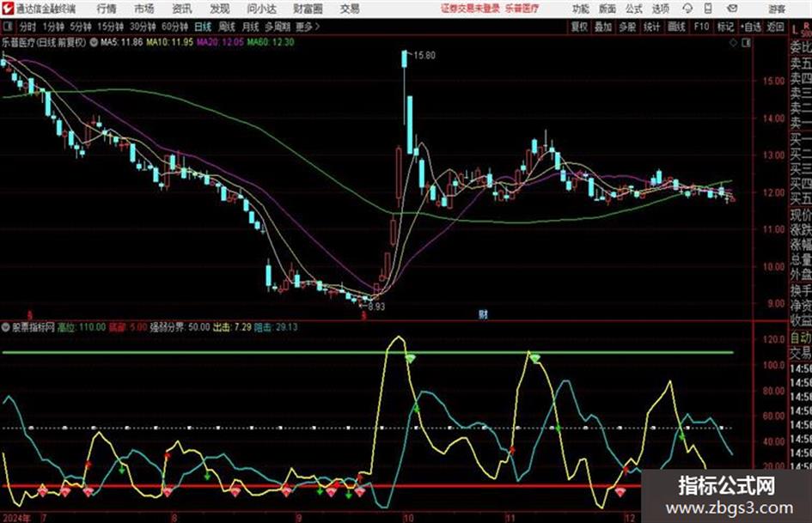Click the 返回 back button

tap(775, 27)
